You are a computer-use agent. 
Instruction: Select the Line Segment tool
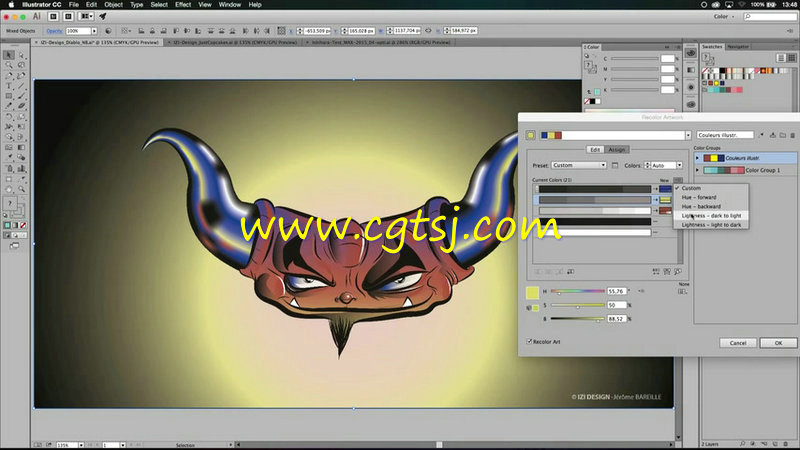point(21,86)
